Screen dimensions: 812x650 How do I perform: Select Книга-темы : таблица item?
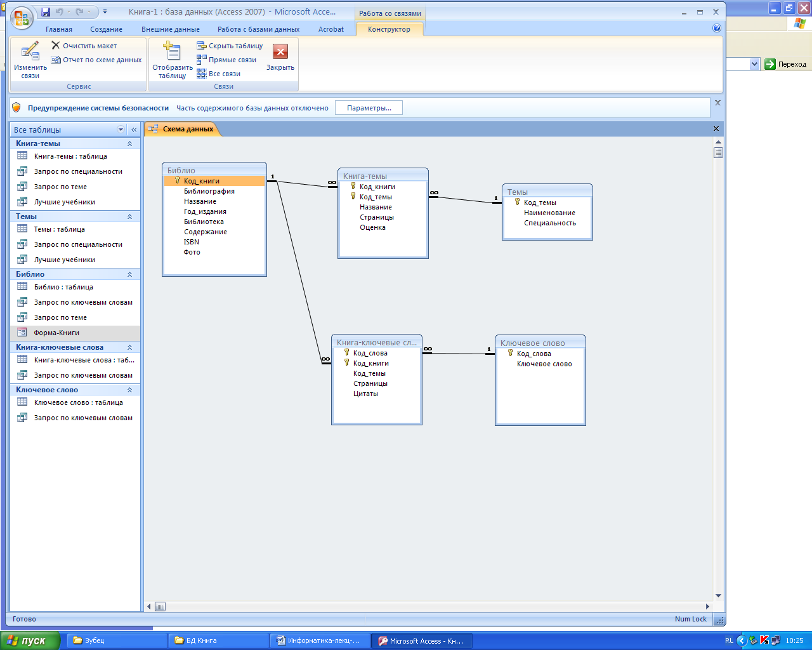point(75,156)
